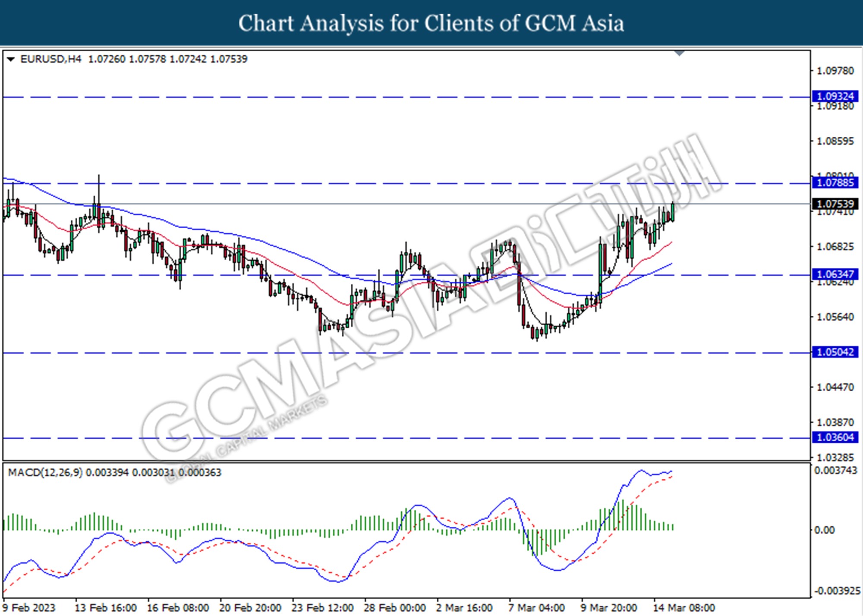The height and width of the screenshot is (616, 863).
Task: Click the 1.06825 price scale value
Action: pos(835,247)
